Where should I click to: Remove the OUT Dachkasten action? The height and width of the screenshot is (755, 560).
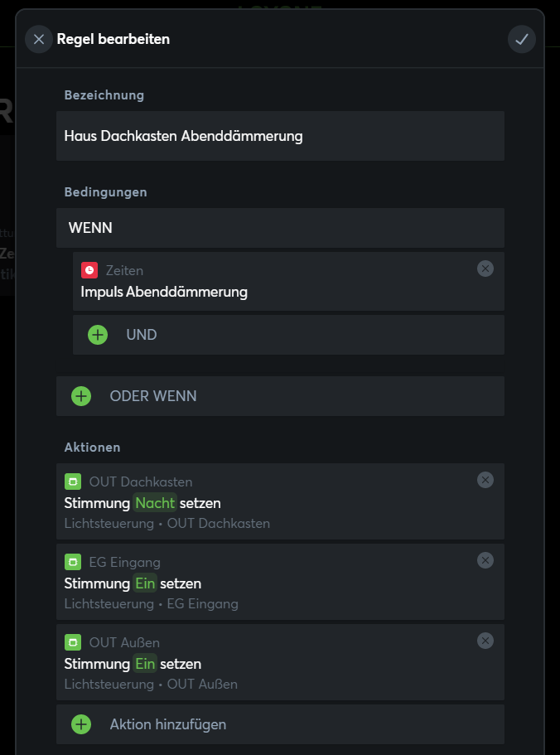point(485,480)
